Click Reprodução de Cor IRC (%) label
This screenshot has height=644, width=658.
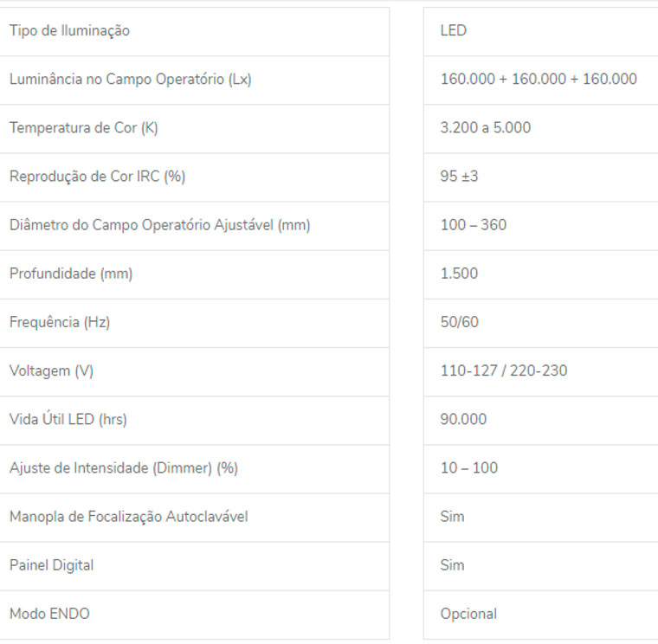97,177
